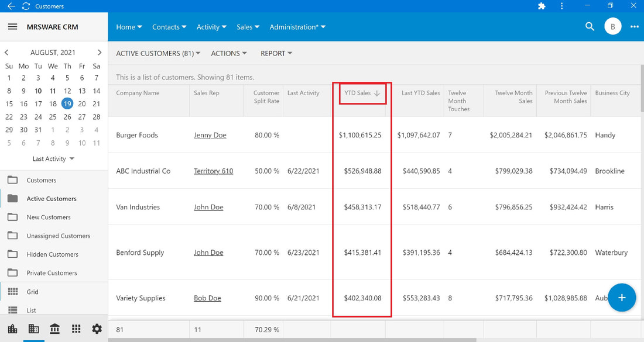The height and width of the screenshot is (342, 644).
Task: Go to previous month in calendar
Action: pos(6,53)
